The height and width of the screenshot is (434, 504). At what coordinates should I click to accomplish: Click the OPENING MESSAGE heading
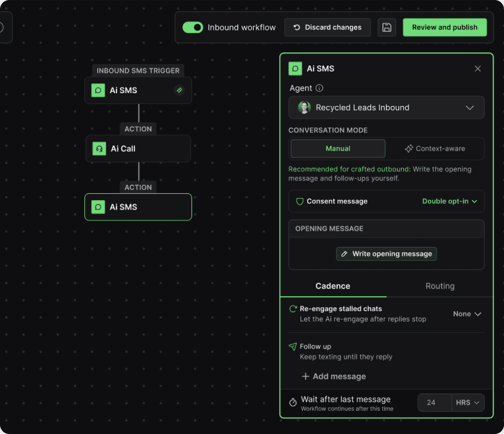click(x=329, y=229)
